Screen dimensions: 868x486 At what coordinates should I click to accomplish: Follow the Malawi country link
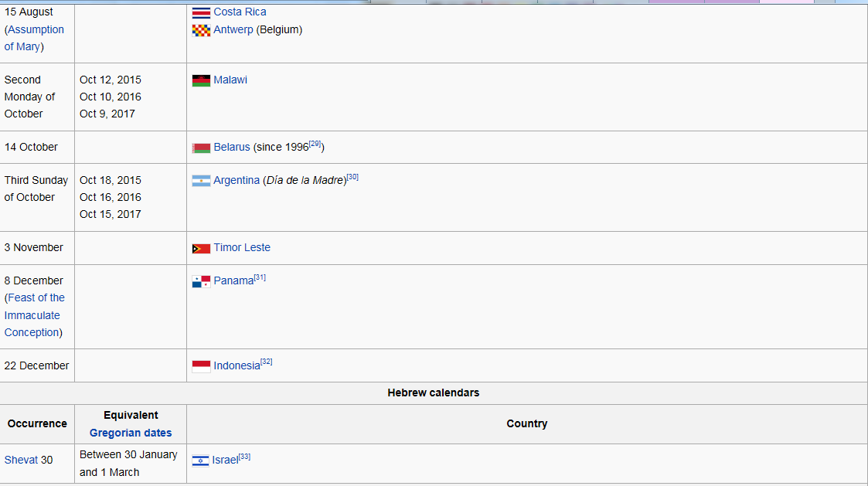click(230, 80)
